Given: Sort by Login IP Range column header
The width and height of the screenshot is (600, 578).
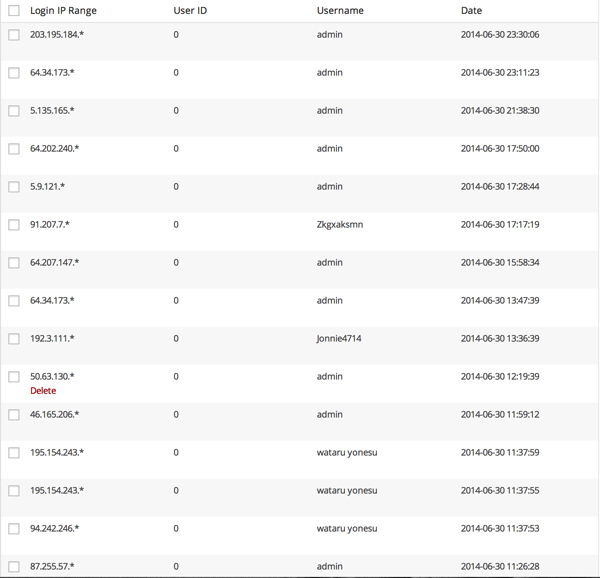Looking at the screenshot, I should (63, 11).
